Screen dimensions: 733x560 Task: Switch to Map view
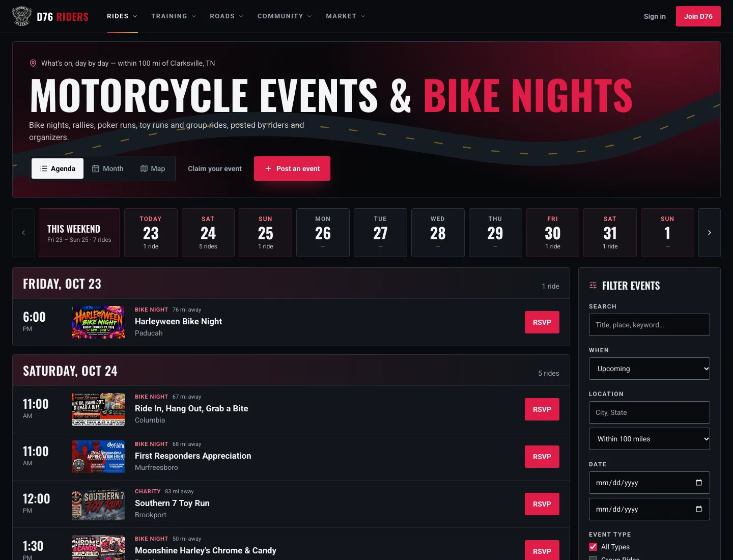tap(153, 169)
